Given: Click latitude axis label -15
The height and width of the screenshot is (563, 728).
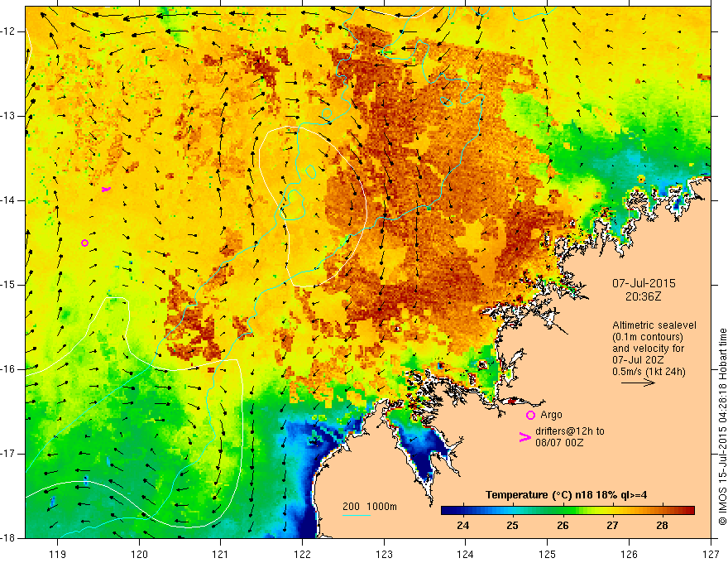Looking at the screenshot, I should [x=9, y=285].
